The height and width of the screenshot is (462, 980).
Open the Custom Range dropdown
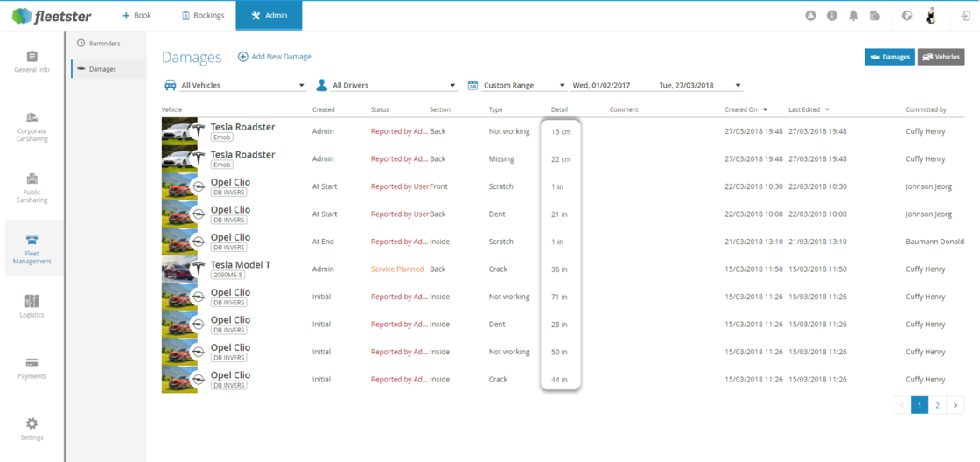pos(524,85)
